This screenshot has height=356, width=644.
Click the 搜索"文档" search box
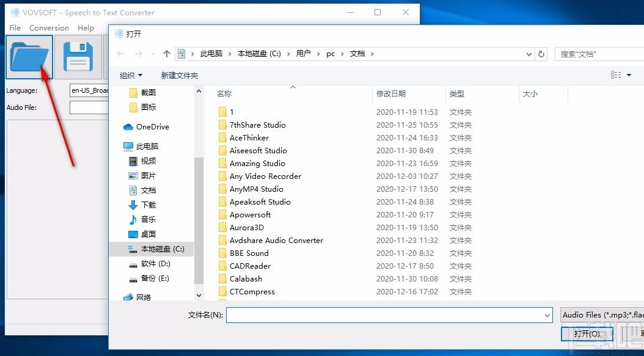coord(599,54)
